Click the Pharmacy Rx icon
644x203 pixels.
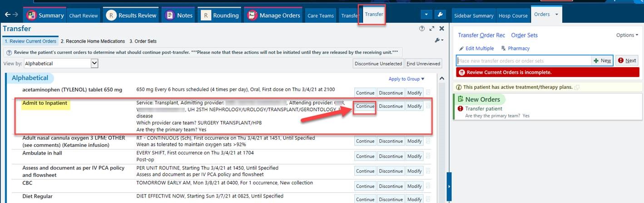pos(504,48)
